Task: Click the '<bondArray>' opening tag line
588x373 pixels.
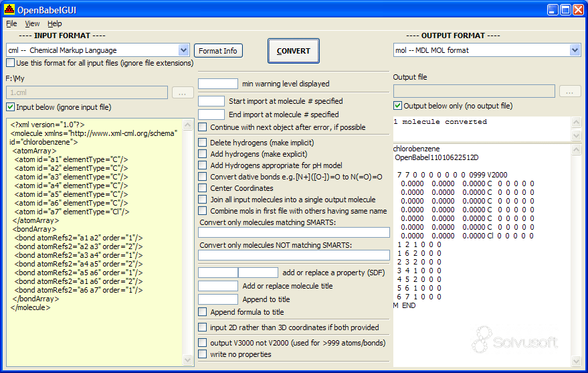Action: coord(35,229)
